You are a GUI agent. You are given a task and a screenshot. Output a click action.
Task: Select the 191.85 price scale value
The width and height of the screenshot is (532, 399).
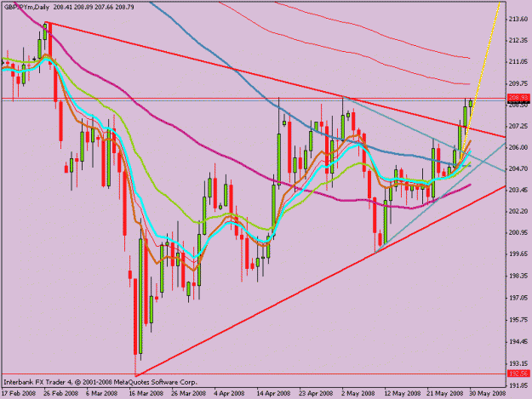tap(518, 385)
